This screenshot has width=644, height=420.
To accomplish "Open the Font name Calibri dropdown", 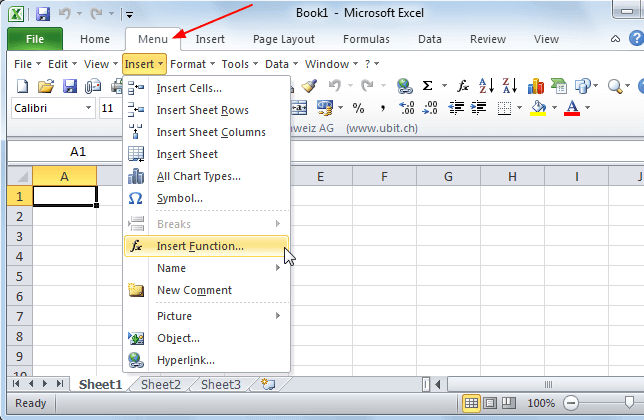I will [88, 108].
